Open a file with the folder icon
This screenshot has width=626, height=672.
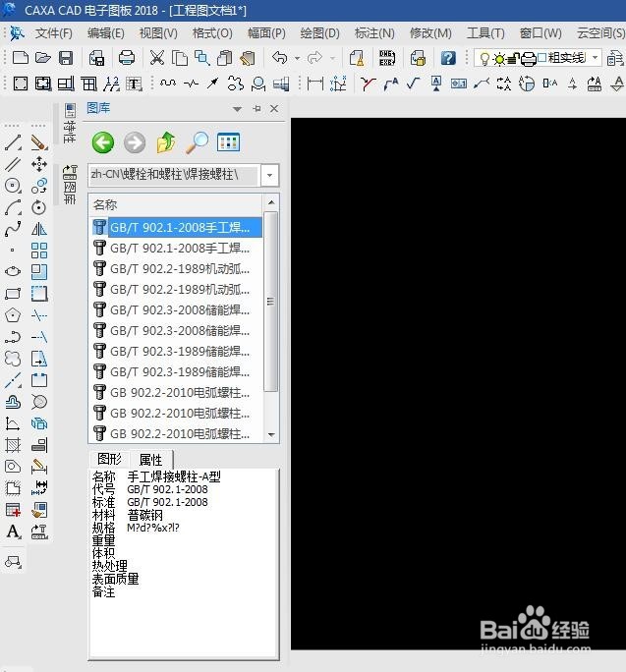43,57
